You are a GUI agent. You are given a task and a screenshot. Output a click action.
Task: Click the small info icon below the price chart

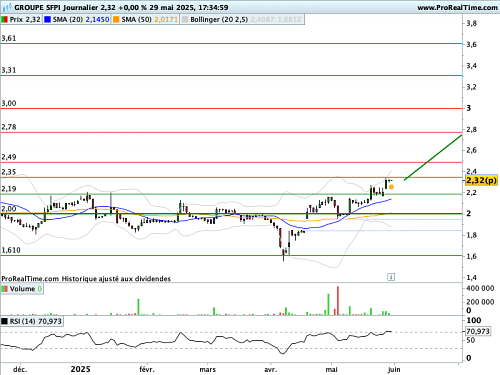(x=391, y=277)
